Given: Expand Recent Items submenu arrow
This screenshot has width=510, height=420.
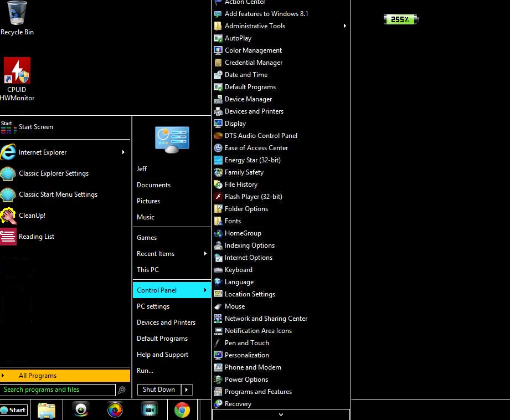Looking at the screenshot, I should [205, 254].
